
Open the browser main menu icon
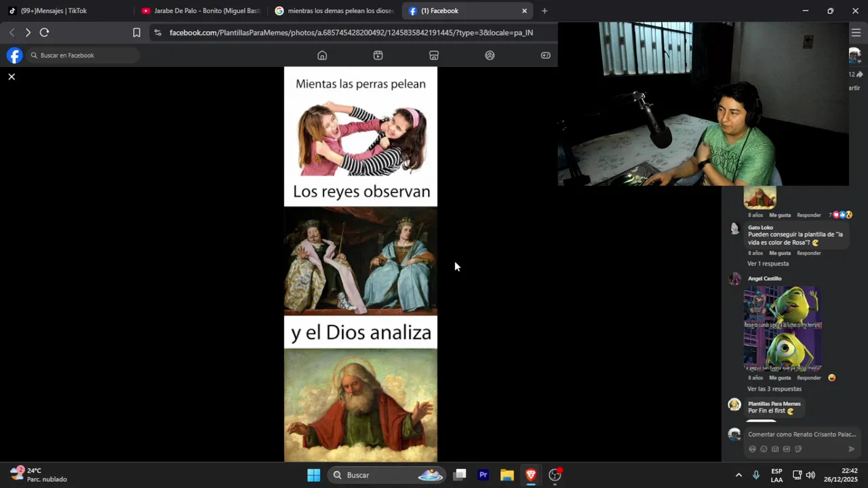(x=856, y=33)
